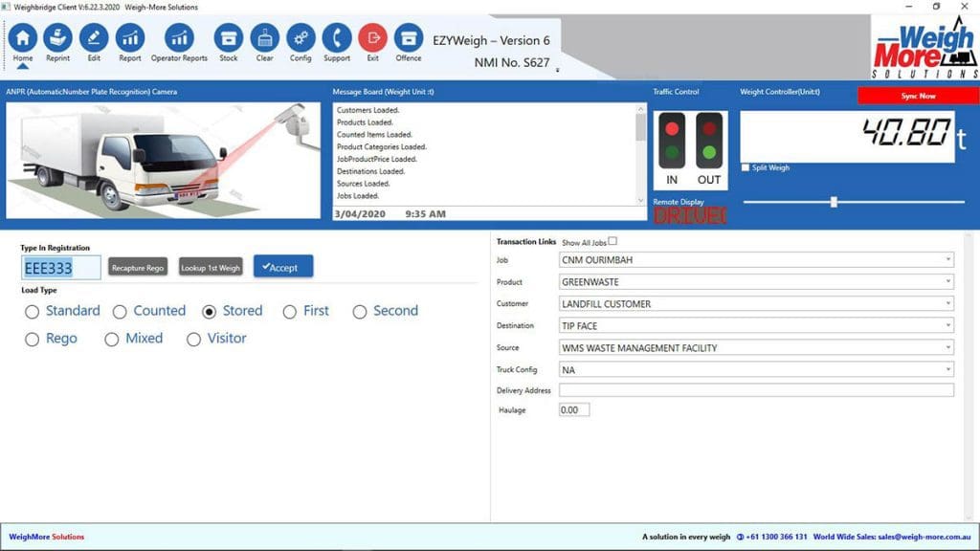Viewport: 980px width, 551px height.
Task: Click the sales@weigh-more.com.au email link
Action: click(924, 537)
